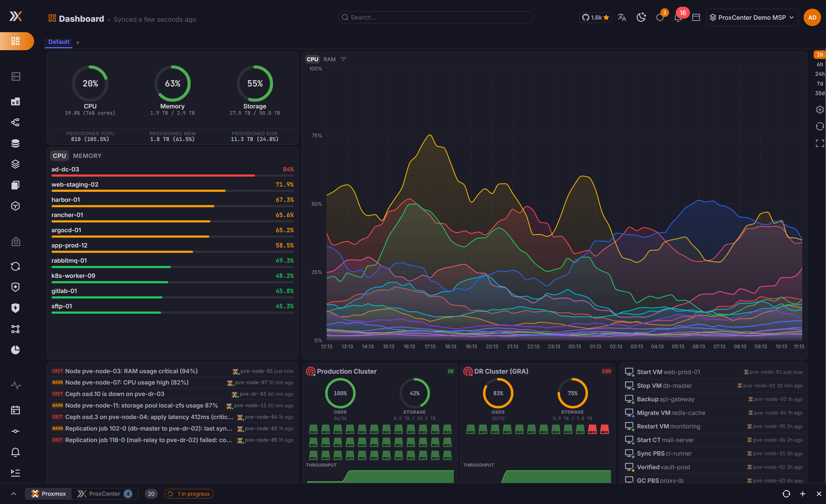
Task: Select the Proxmox tab in bottom bar
Action: pos(48,494)
